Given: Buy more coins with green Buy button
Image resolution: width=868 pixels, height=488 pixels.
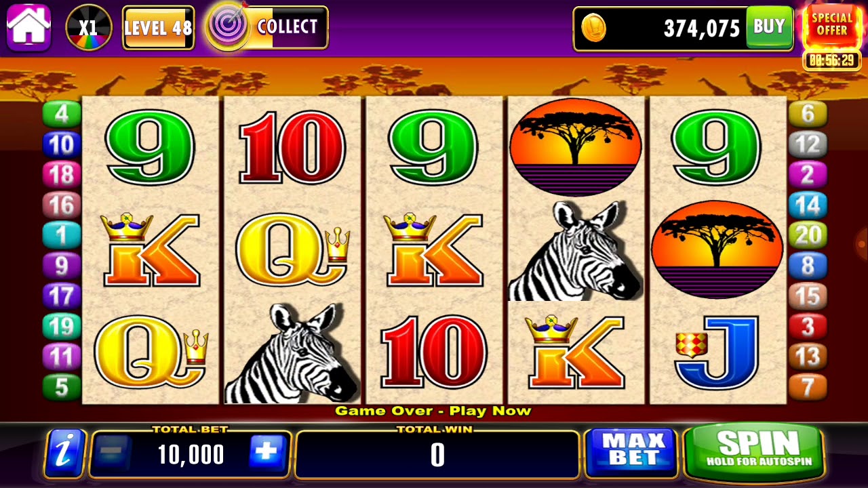Looking at the screenshot, I should tap(769, 27).
